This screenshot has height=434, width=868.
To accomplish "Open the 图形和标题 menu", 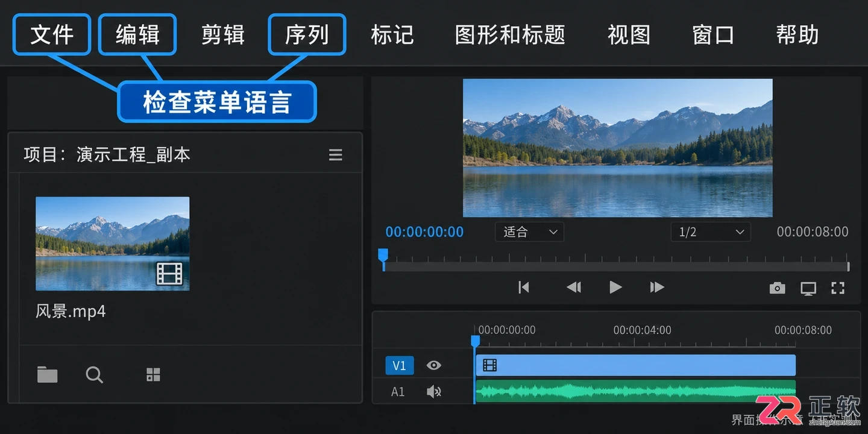I will coord(510,35).
